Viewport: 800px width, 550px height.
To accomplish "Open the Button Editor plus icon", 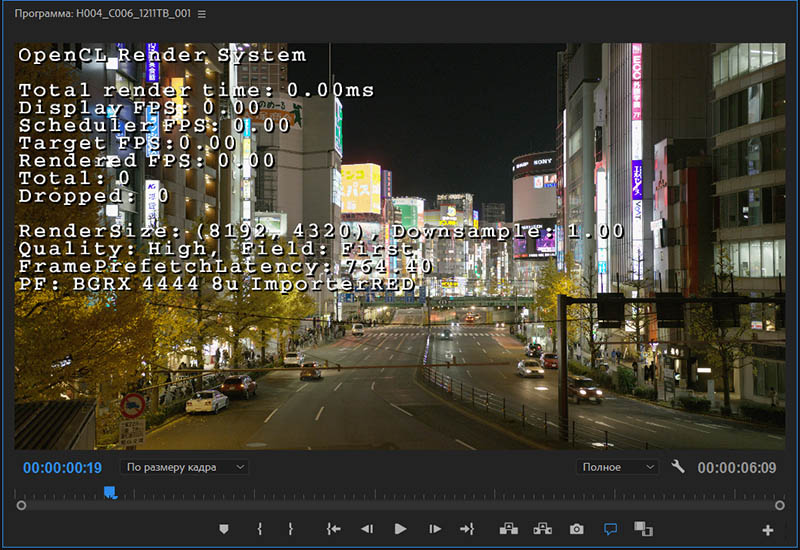I will [767, 531].
